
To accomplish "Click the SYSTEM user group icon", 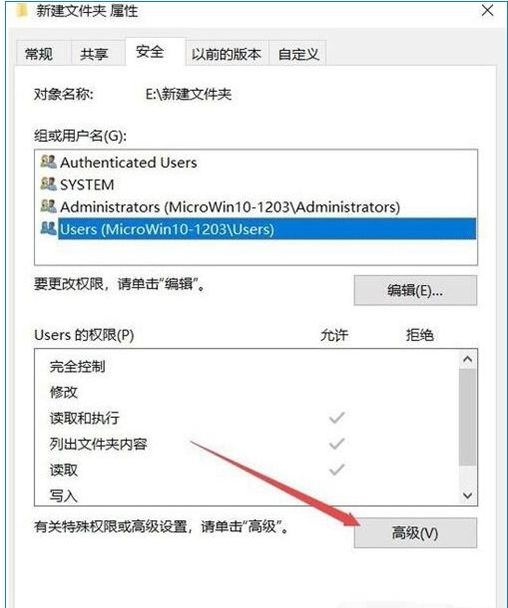I will pos(48,184).
